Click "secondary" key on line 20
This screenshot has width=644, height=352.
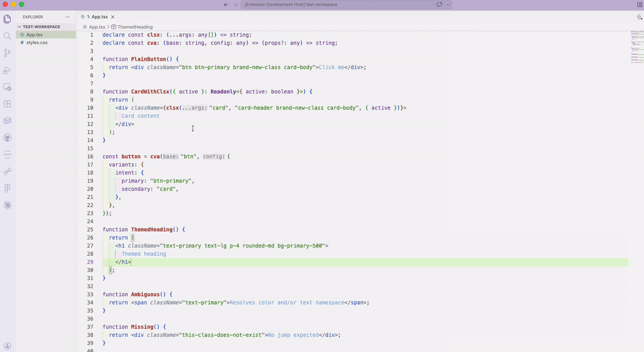coord(136,189)
